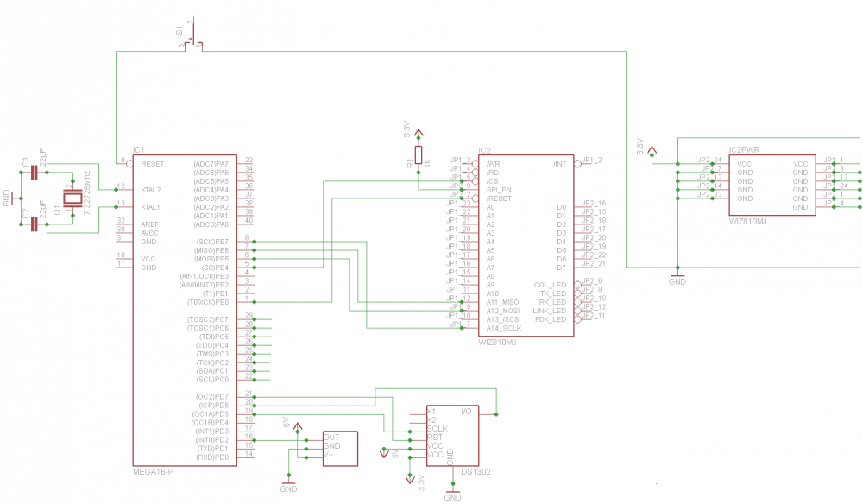Select the (ADC7)PA7 pin label

[x=211, y=164]
